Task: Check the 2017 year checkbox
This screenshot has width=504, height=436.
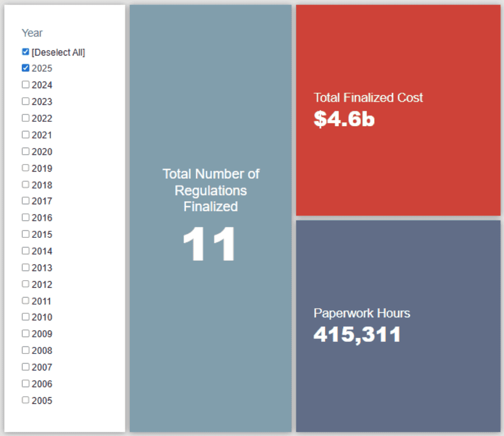Action: pos(25,201)
